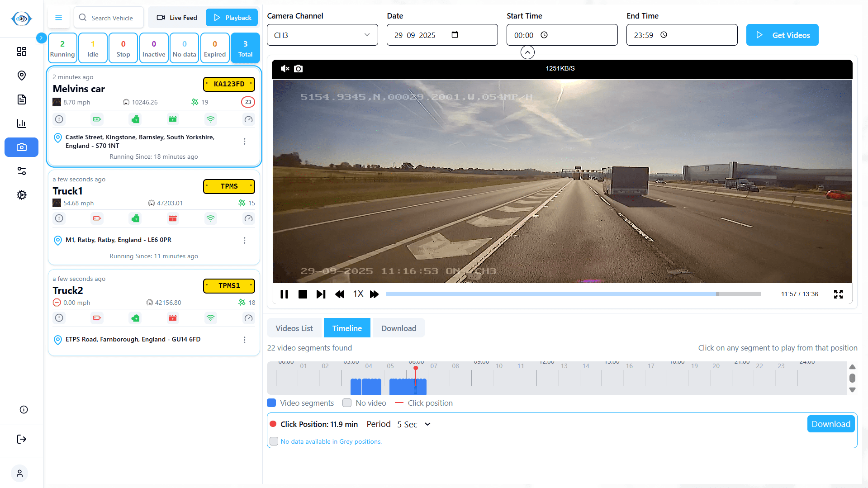Toggle the hamburger menu button
Image resolution: width=868 pixels, height=488 pixels.
coord(58,18)
